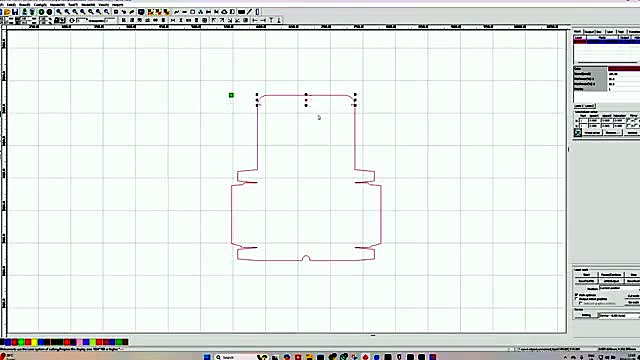Select the dark red layer row in layer list
The image size is (640, 360).
coord(607,42)
